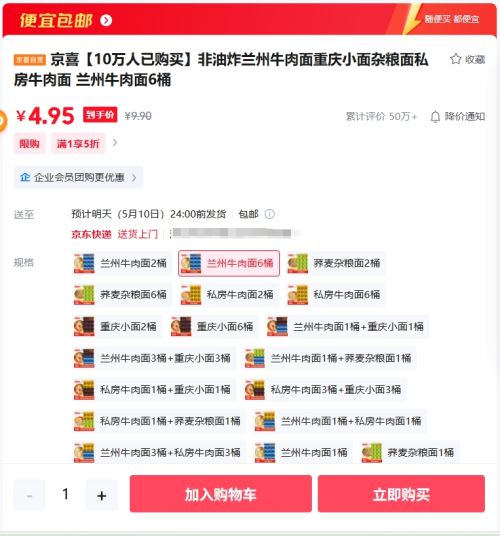
Task: Click the arrow circle beside 便宜包邮
Action: pyautogui.click(x=106, y=21)
